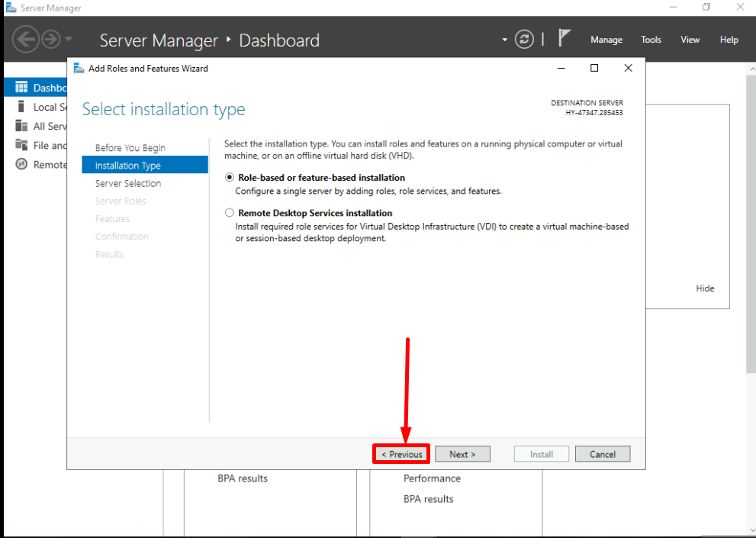Click the Previous button
Screen dimensions: 756x538
[401, 454]
